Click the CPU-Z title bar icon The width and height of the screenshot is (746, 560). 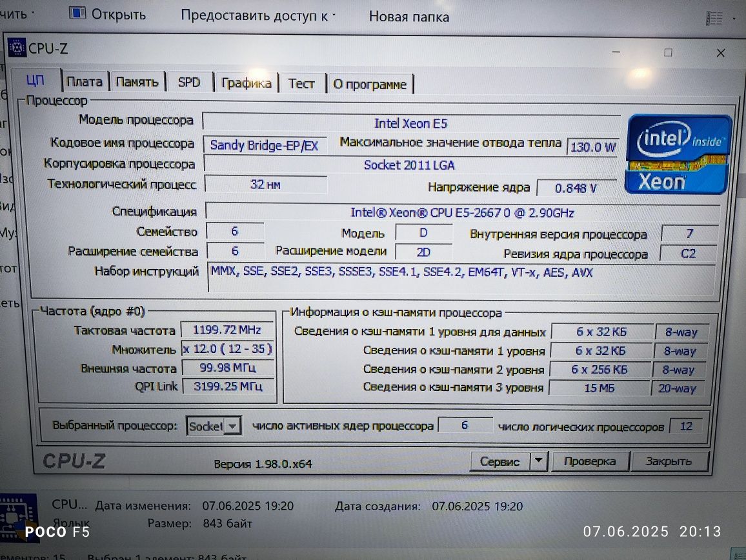(17, 48)
